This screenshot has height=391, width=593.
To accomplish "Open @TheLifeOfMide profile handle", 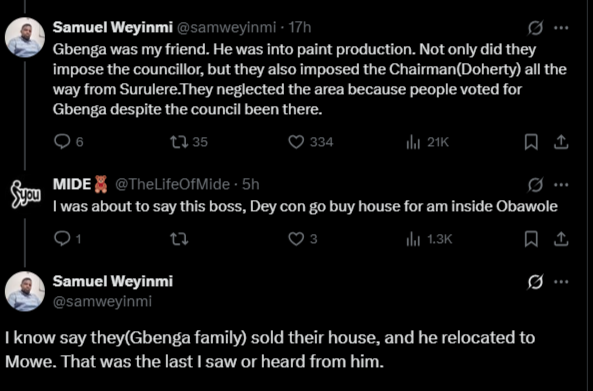I will tap(172, 185).
